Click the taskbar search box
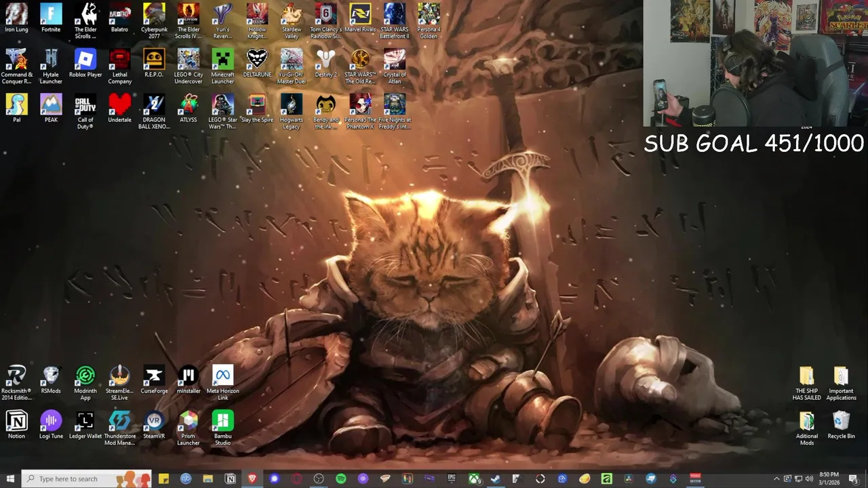The height and width of the screenshot is (488, 868). coord(87,479)
